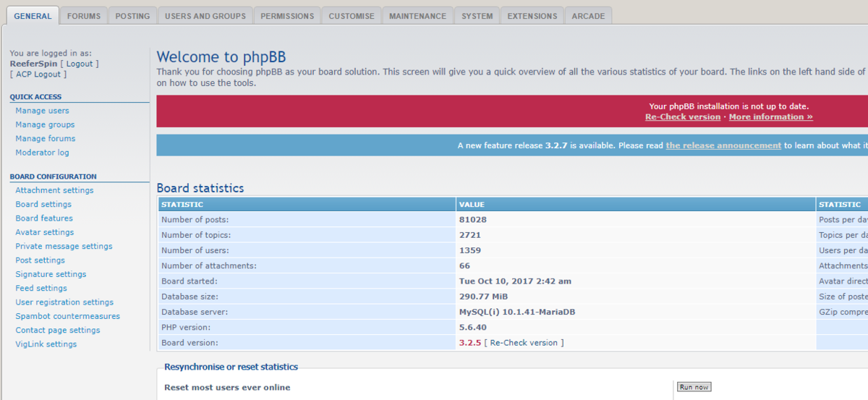Go to Avatar settings
Image resolution: width=868 pixels, height=400 pixels.
[44, 232]
